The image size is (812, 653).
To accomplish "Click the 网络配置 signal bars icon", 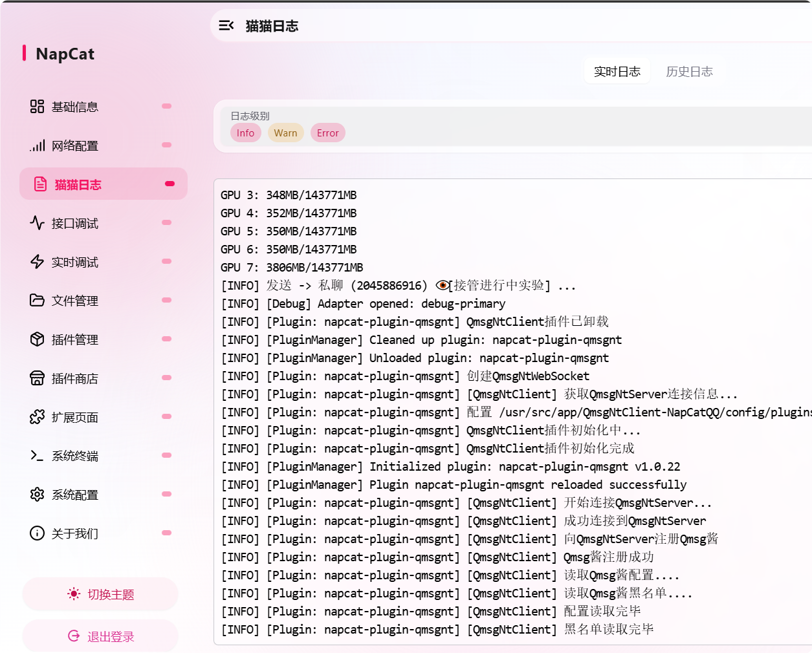I will [x=37, y=145].
